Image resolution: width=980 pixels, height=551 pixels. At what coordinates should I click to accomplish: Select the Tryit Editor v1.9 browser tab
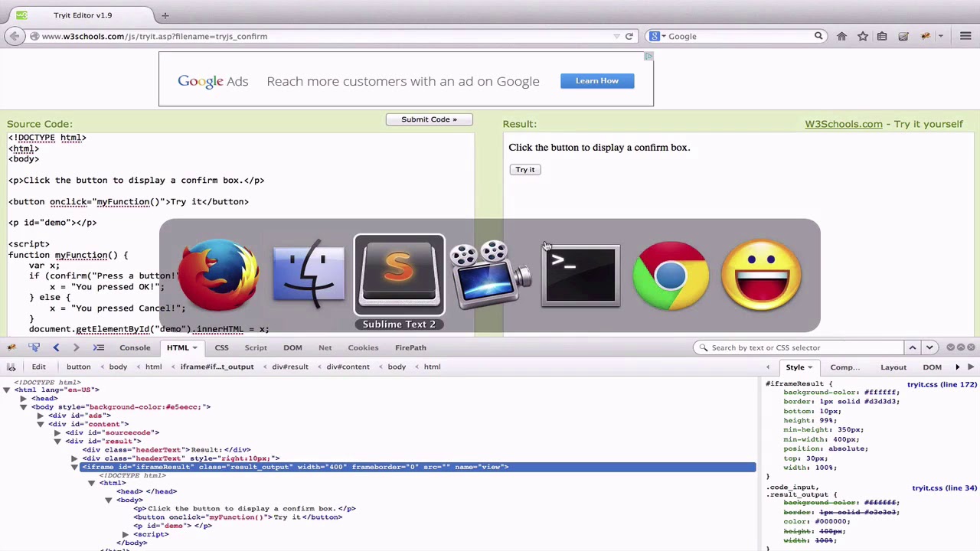(83, 15)
